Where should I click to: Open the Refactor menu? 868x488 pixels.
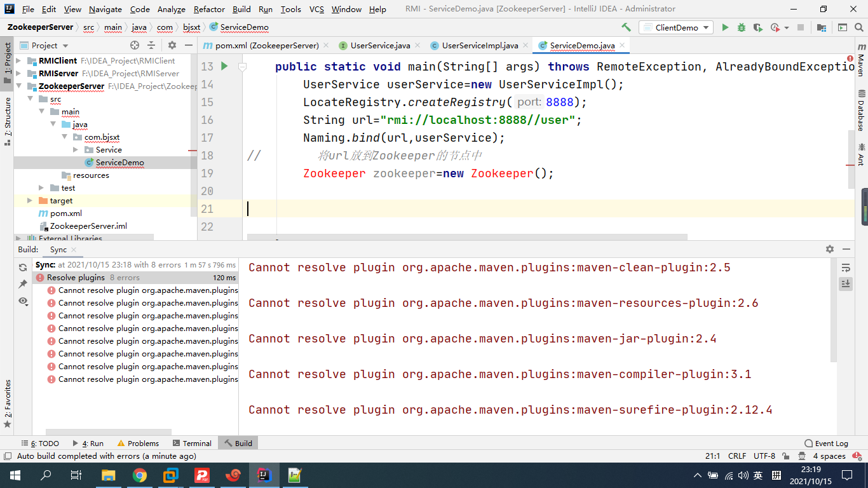[209, 9]
